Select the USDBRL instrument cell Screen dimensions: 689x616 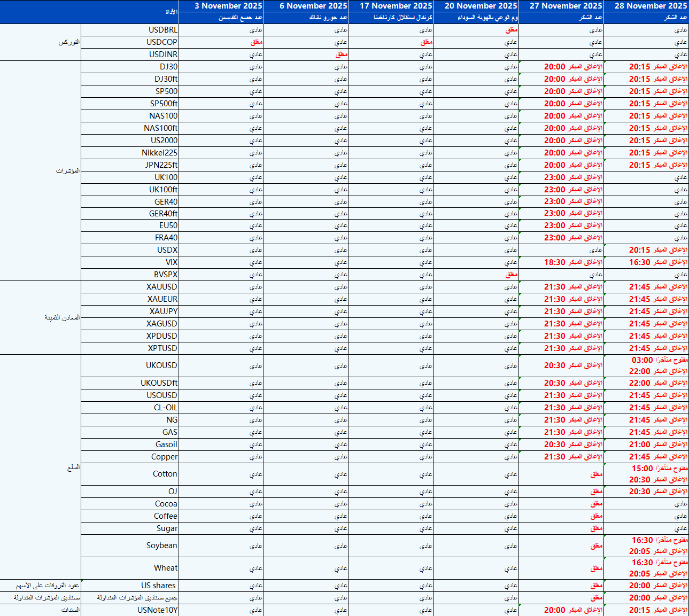coord(163,30)
